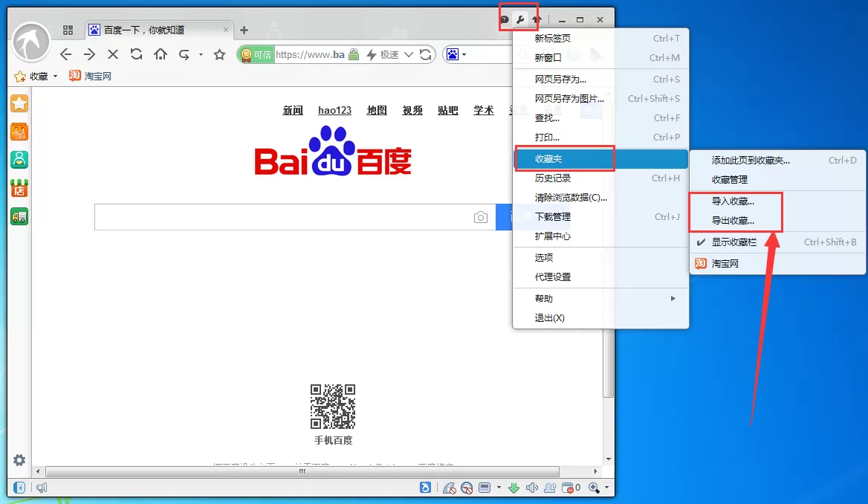Click the green lock security icon
Image resolution: width=868 pixels, height=504 pixels.
click(x=354, y=54)
